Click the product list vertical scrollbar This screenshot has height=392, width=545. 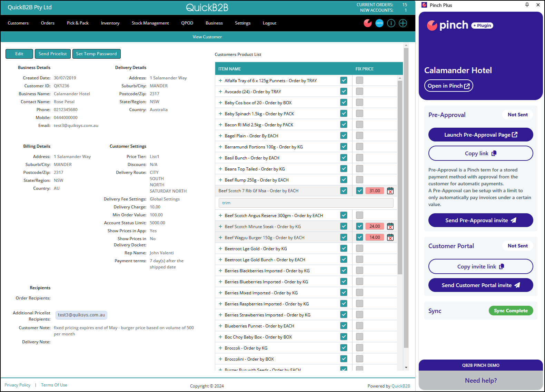pos(400,177)
